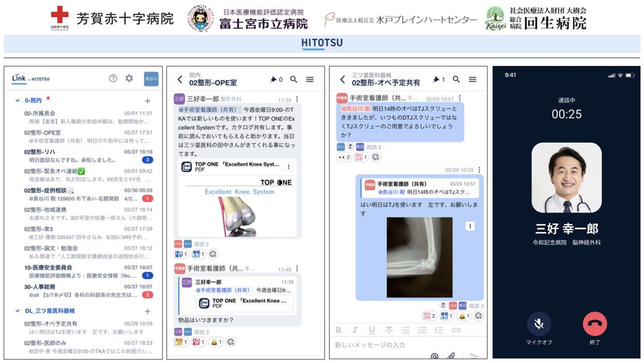Add a channel with plus beside 0-院内
644x363 pixels.
tap(148, 101)
